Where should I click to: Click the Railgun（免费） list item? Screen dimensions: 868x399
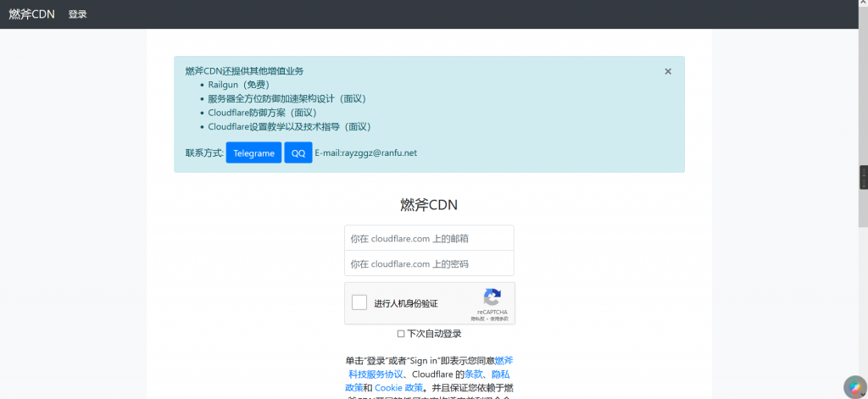click(x=238, y=85)
